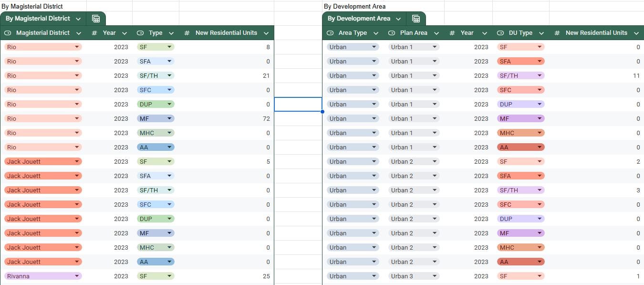644x285 pixels.
Task: Open the Type column header arrow
Action: 171,33
